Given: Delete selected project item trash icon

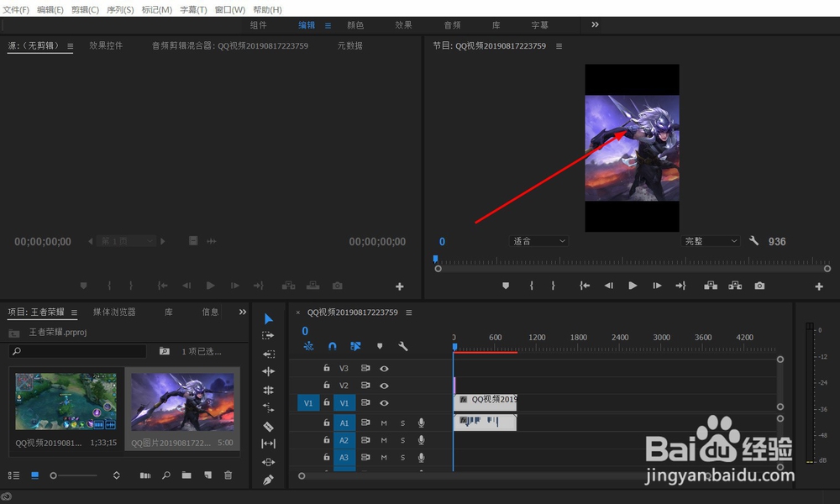Looking at the screenshot, I should click(x=228, y=475).
